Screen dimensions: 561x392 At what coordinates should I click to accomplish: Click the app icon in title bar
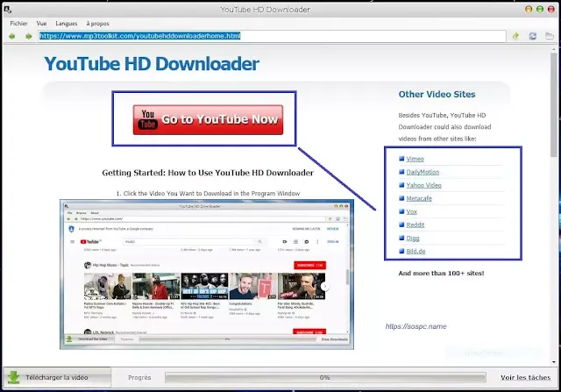click(8, 10)
